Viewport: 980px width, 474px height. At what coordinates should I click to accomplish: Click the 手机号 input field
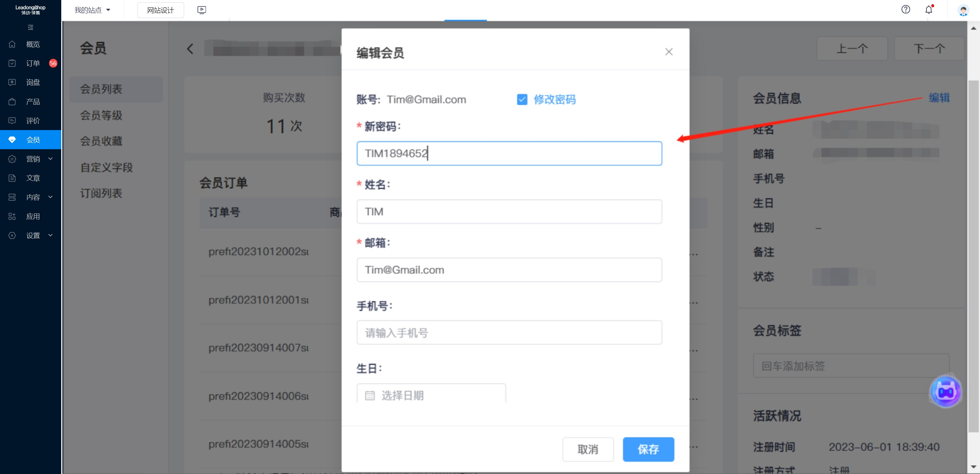(x=509, y=332)
